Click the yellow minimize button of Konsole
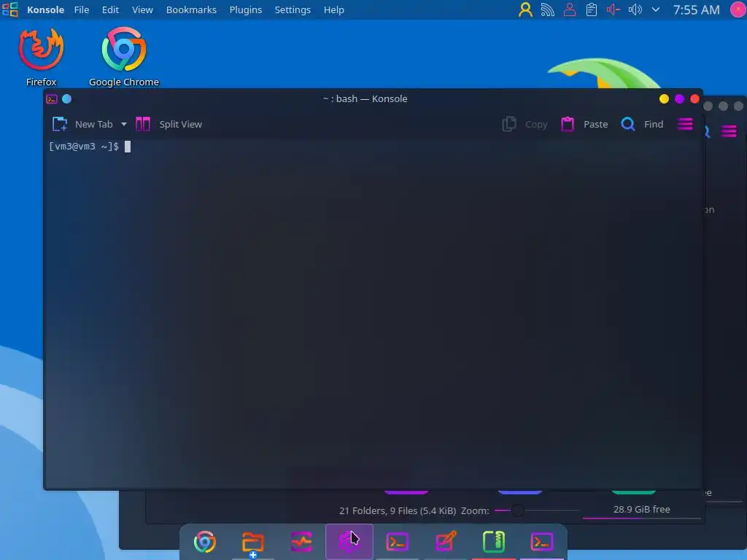This screenshot has width=747, height=560. click(x=664, y=99)
